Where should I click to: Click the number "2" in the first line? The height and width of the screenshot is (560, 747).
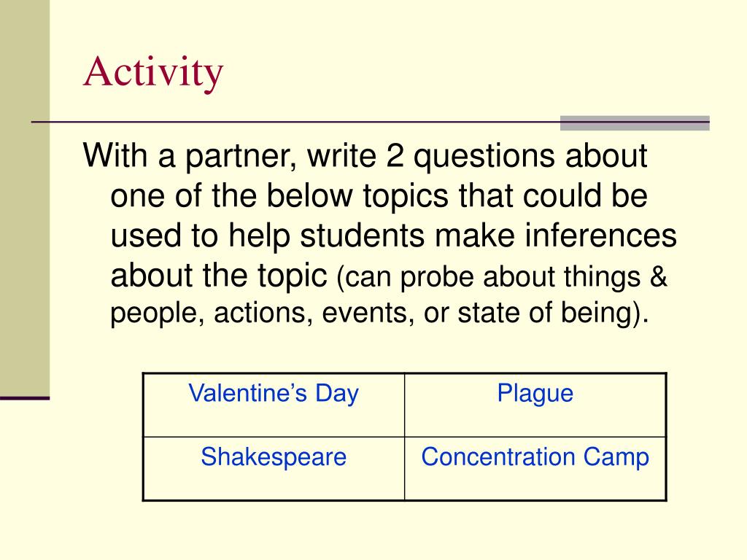(x=395, y=155)
